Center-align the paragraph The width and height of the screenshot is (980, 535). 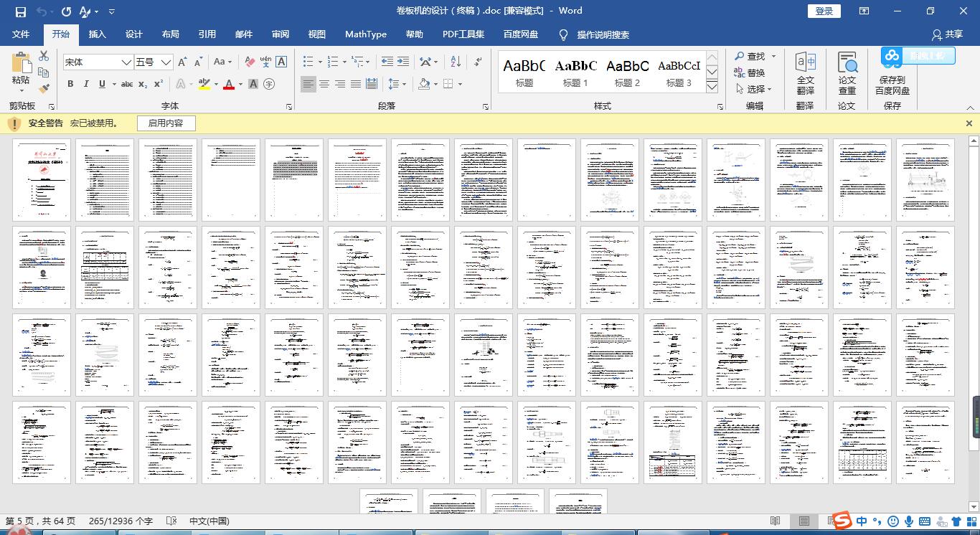(324, 84)
